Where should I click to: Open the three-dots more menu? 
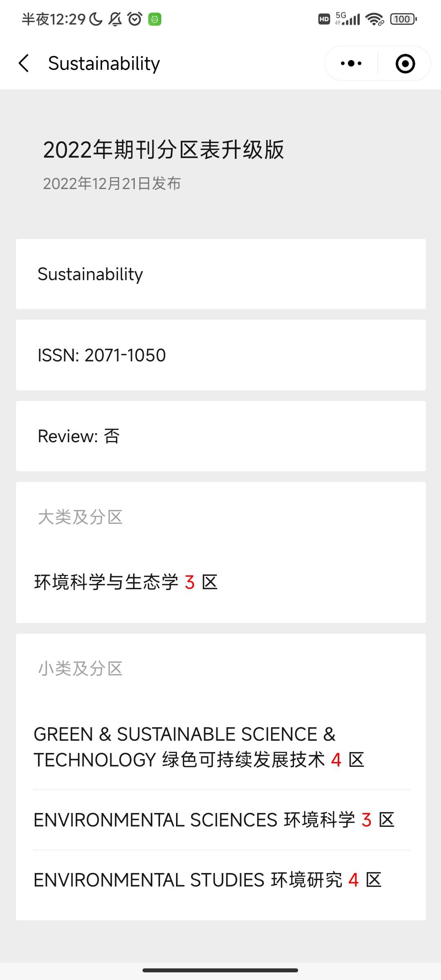351,63
